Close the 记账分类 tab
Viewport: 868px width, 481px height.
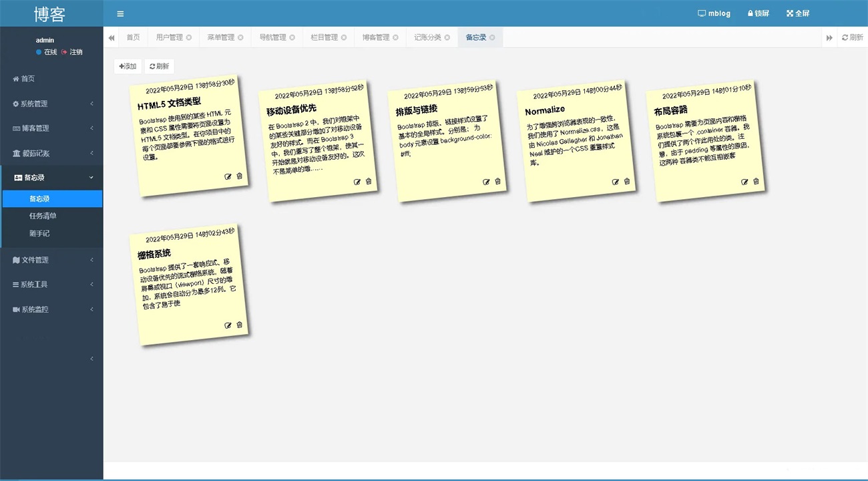(x=447, y=37)
